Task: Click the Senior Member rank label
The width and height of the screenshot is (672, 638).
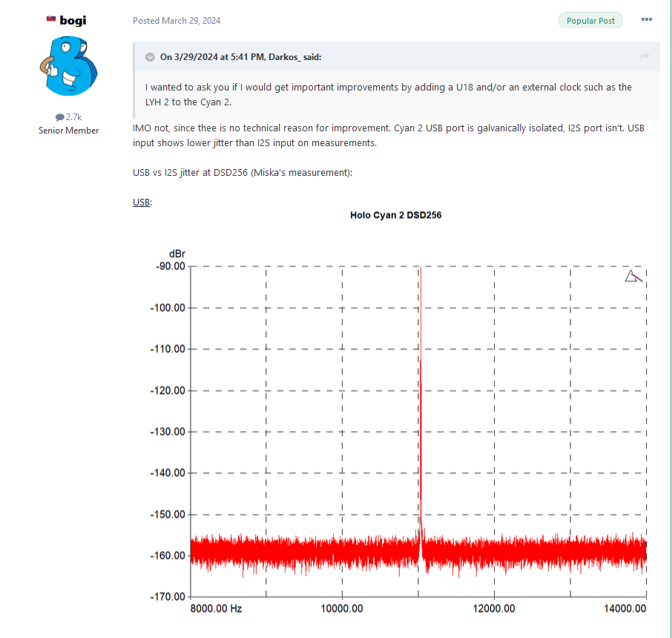Action: [68, 131]
